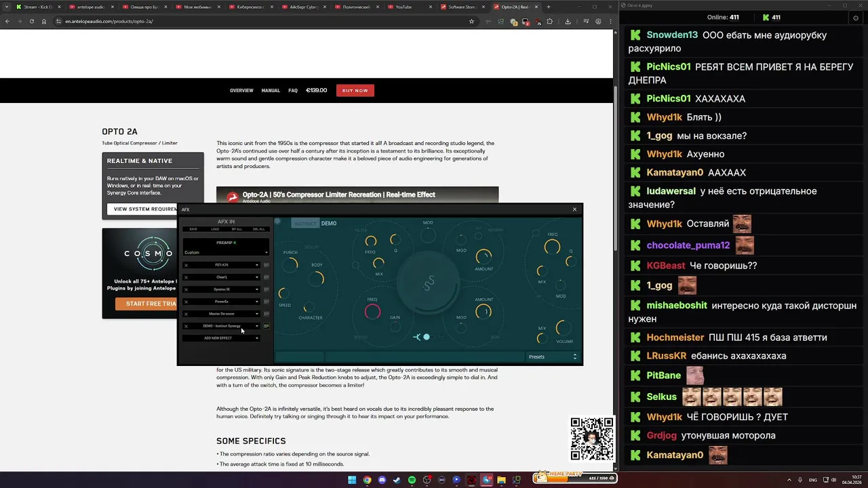Screen dimensions: 868x488
Task: Click the browser home icon
Action: [44, 21]
